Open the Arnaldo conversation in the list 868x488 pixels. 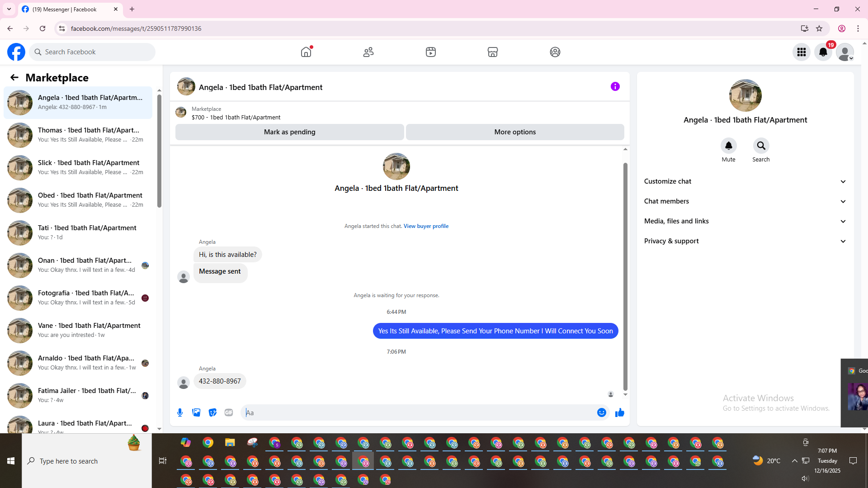click(78, 363)
